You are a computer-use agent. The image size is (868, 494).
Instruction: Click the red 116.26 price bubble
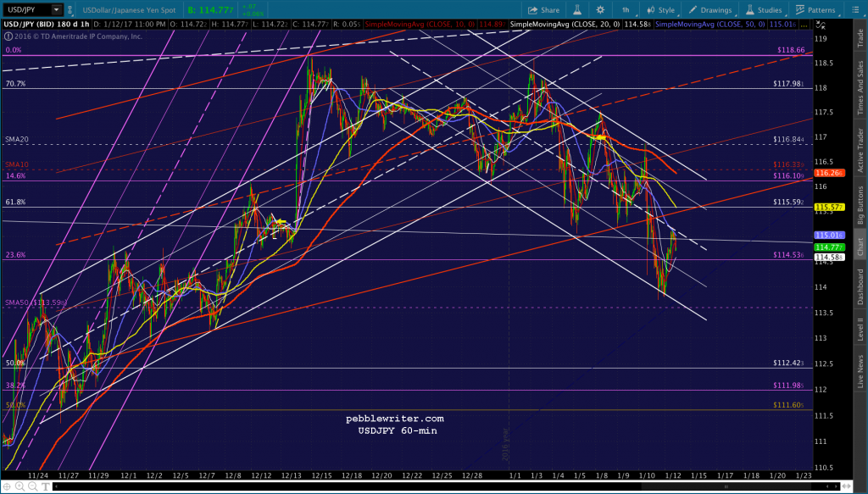(829, 173)
